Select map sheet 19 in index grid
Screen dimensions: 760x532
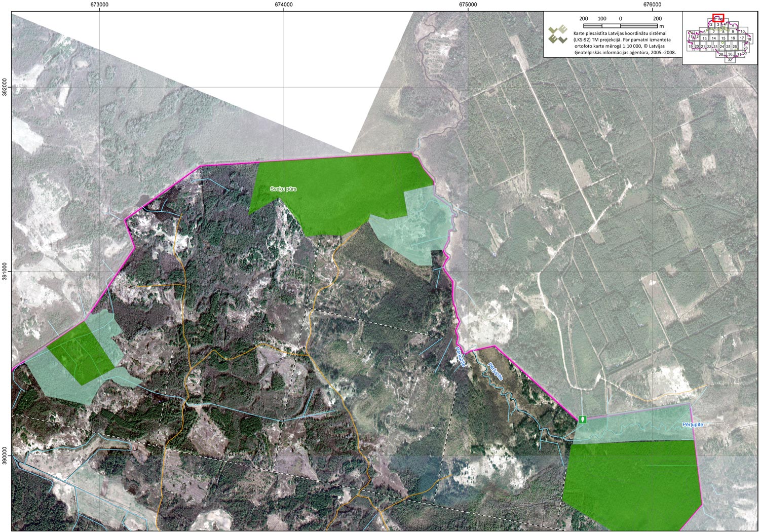pyautogui.click(x=690, y=47)
